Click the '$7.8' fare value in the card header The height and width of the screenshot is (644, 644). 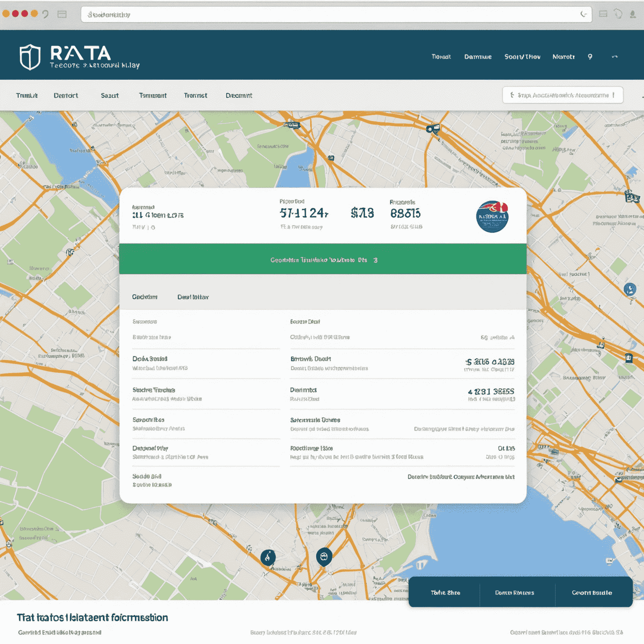pos(362,213)
